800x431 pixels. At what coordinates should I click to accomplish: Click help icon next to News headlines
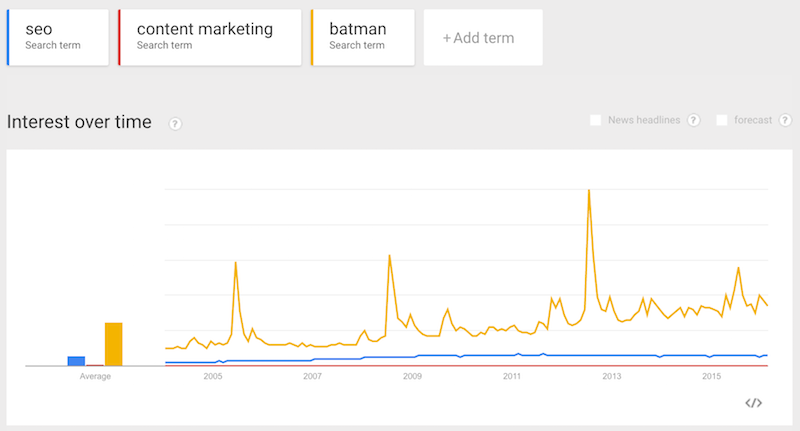coord(694,121)
